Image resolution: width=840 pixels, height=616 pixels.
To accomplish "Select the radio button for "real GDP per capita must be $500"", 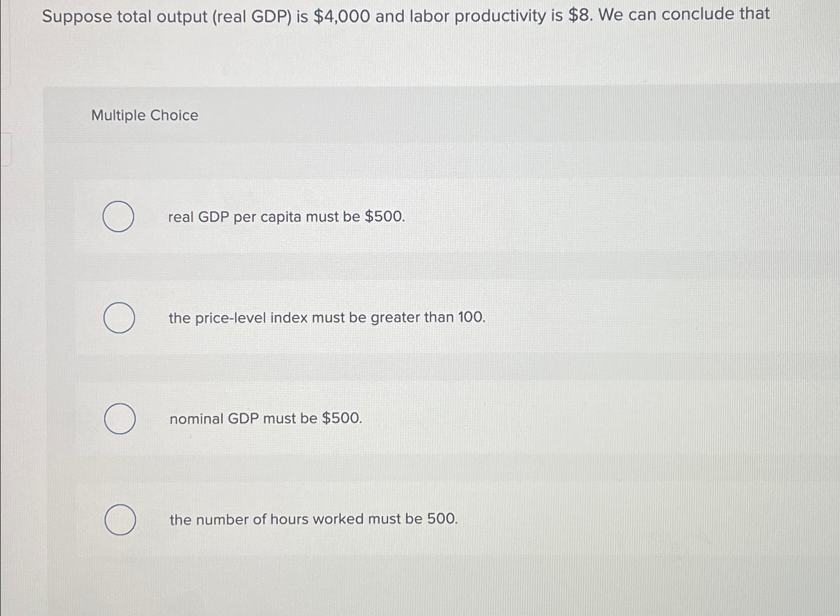I will click(x=119, y=217).
